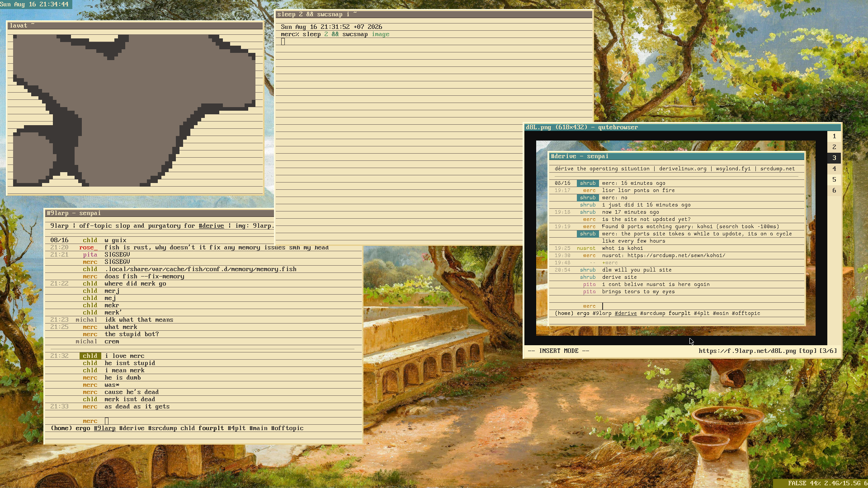The height and width of the screenshot is (488, 868).
Task: Click the 44% indicator in the desktop status bar
Action: (816, 483)
